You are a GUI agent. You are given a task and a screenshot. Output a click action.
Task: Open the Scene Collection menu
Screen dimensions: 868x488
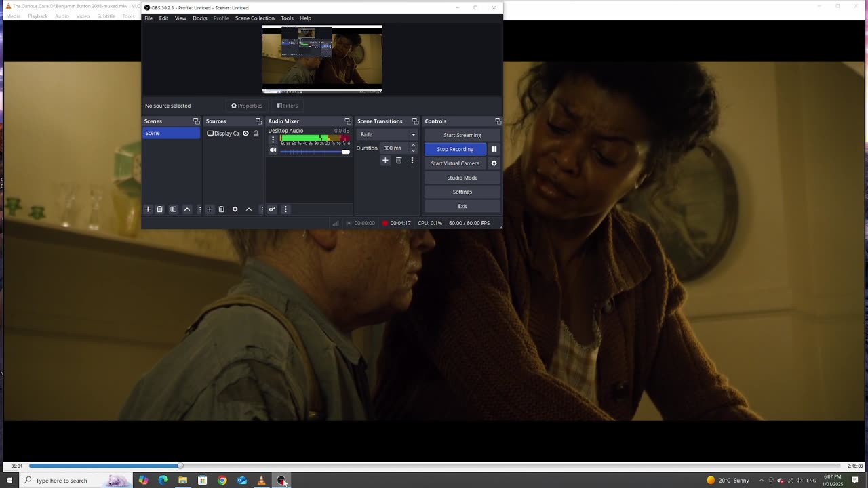[x=255, y=18]
